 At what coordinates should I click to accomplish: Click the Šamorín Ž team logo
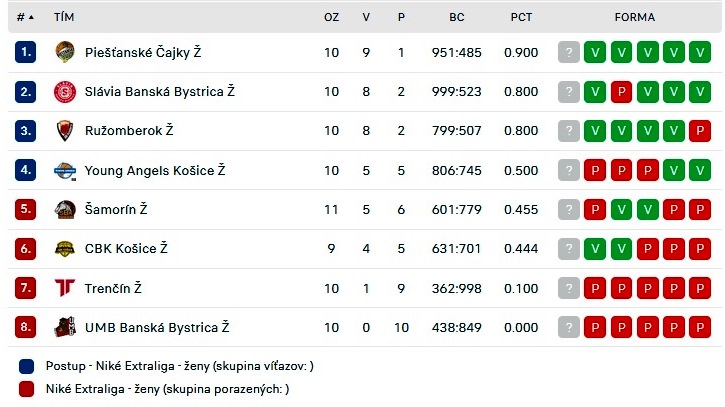click(x=65, y=210)
